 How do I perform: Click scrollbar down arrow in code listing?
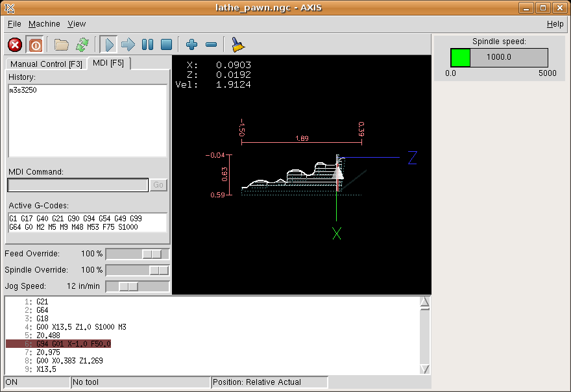click(424, 369)
